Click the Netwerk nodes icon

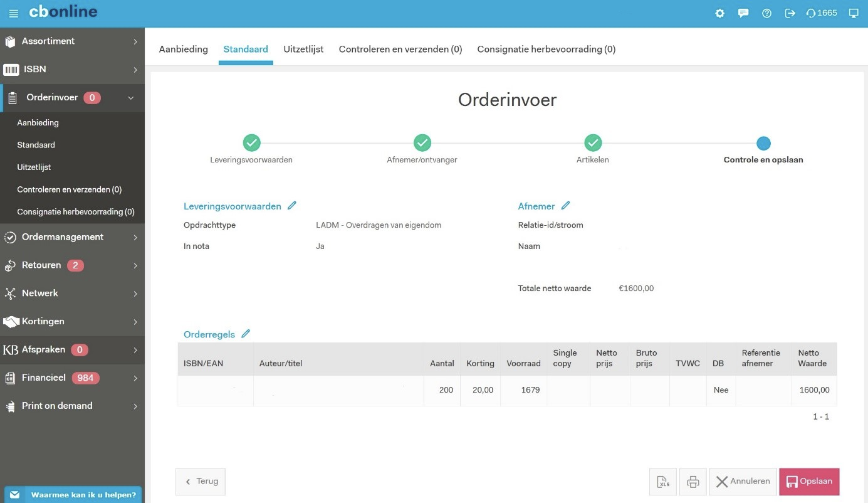coord(10,294)
